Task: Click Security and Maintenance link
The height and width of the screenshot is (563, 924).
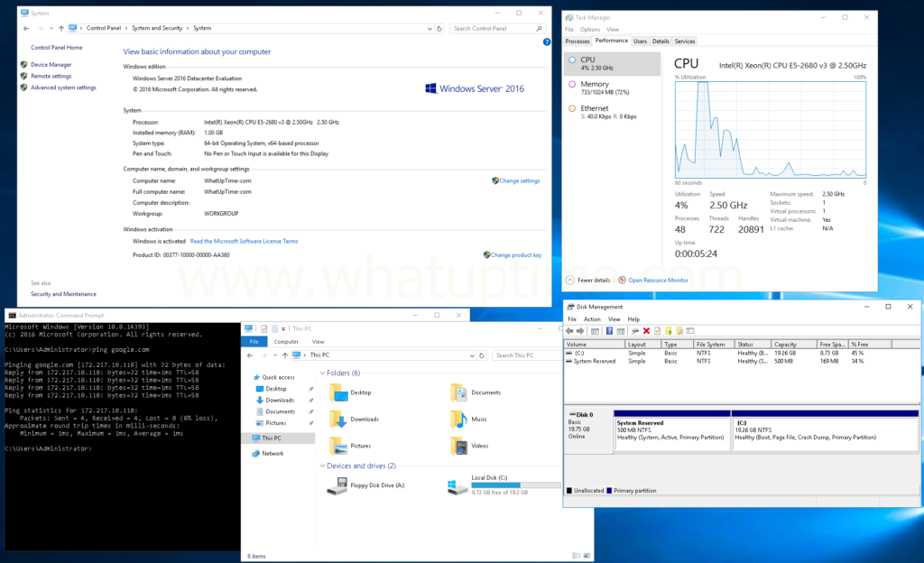Action: click(63, 294)
